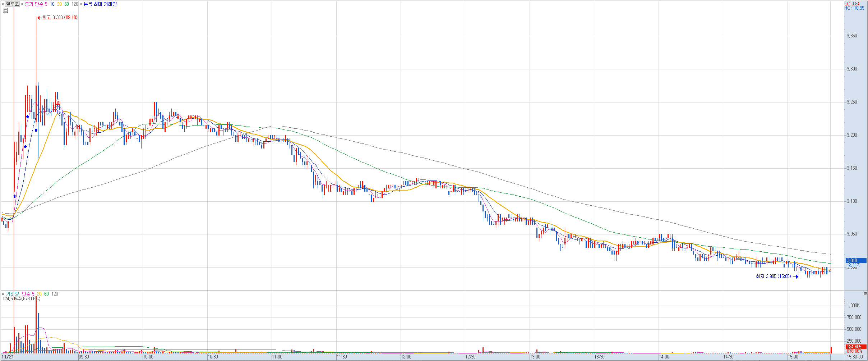Screen dimensions: 868x361
Task: Click the 3,150 price axis label
Action: click(852, 168)
